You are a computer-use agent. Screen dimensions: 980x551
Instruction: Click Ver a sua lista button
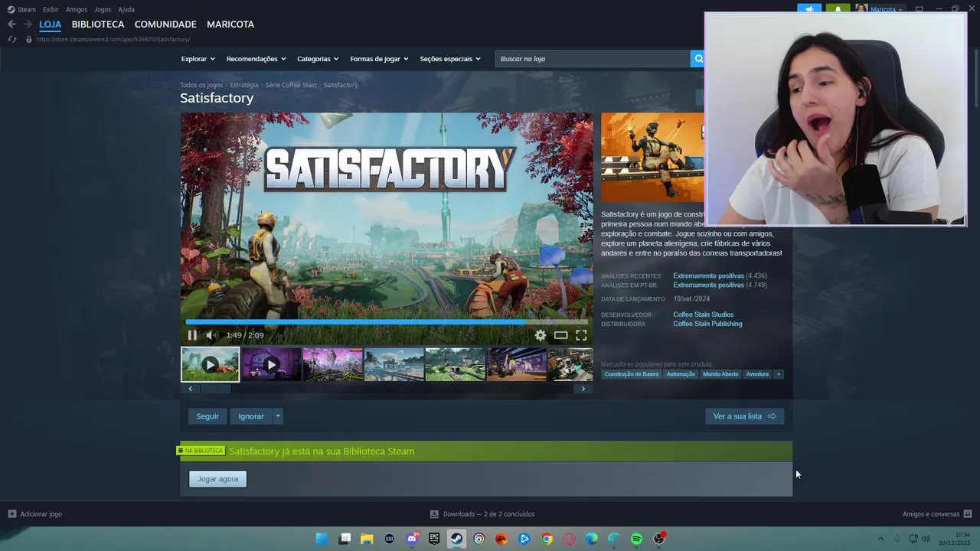pyautogui.click(x=744, y=416)
